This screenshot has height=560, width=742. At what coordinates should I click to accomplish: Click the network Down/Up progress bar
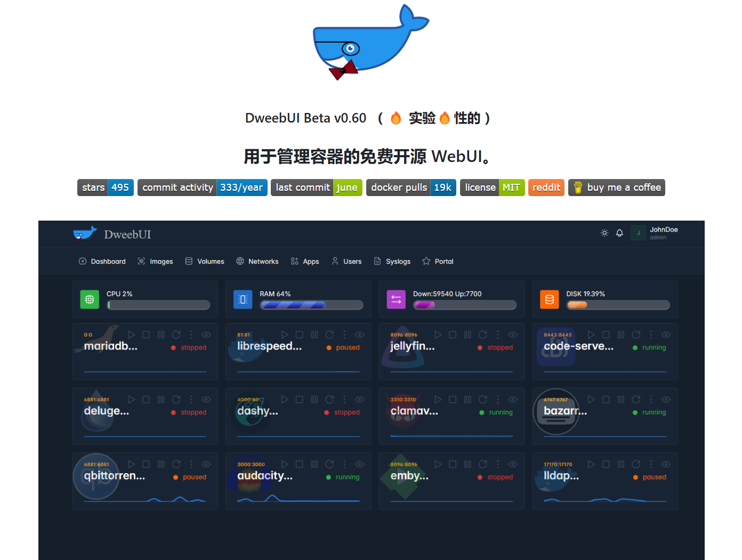point(465,305)
